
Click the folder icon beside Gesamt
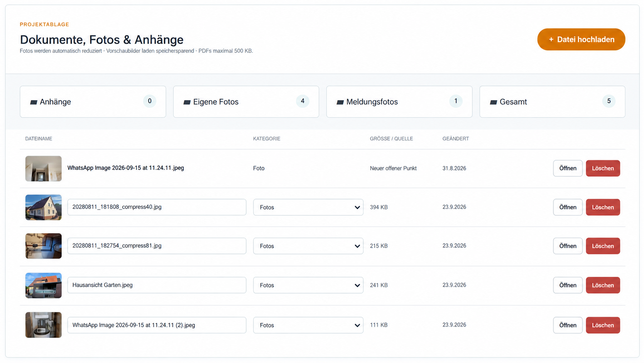(493, 102)
